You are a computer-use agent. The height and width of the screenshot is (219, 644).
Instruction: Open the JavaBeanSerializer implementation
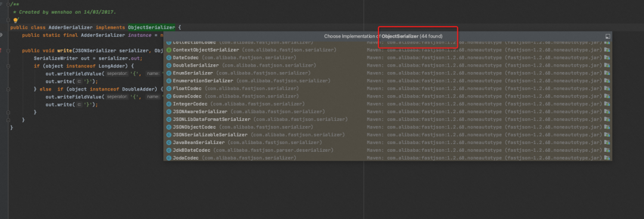click(388, 142)
